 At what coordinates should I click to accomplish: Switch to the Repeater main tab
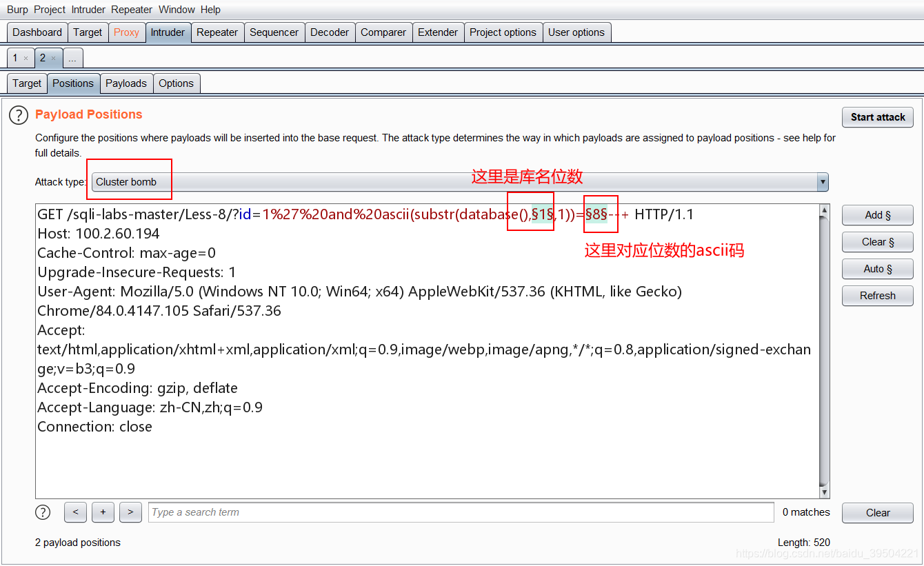(x=217, y=32)
